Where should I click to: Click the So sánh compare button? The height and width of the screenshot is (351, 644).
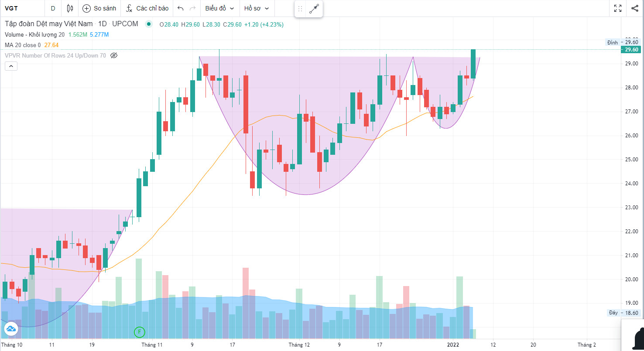[x=99, y=8]
